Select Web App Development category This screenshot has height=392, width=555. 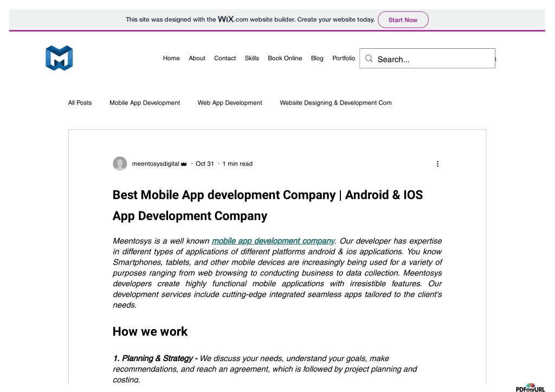(x=230, y=102)
